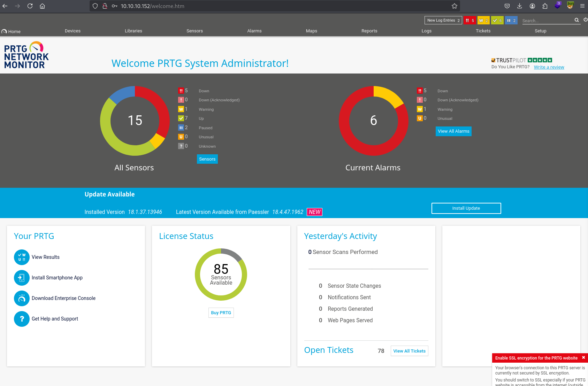Click the New Log Entries button

coord(443,21)
